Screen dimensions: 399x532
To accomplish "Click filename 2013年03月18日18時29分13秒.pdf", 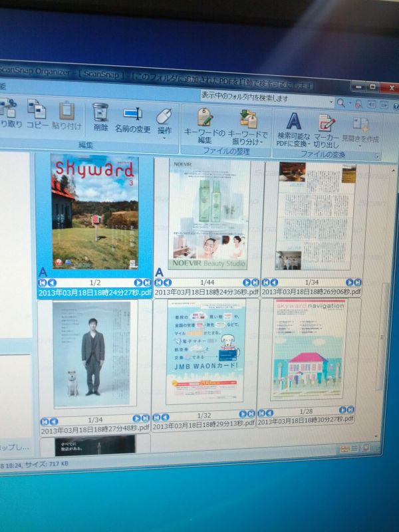I will pyautogui.click(x=203, y=424).
